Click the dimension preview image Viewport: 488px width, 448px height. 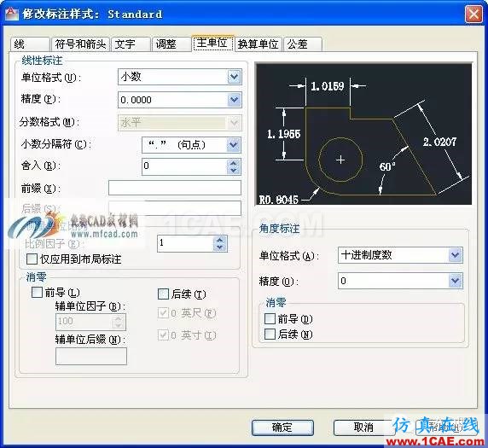[x=363, y=134]
